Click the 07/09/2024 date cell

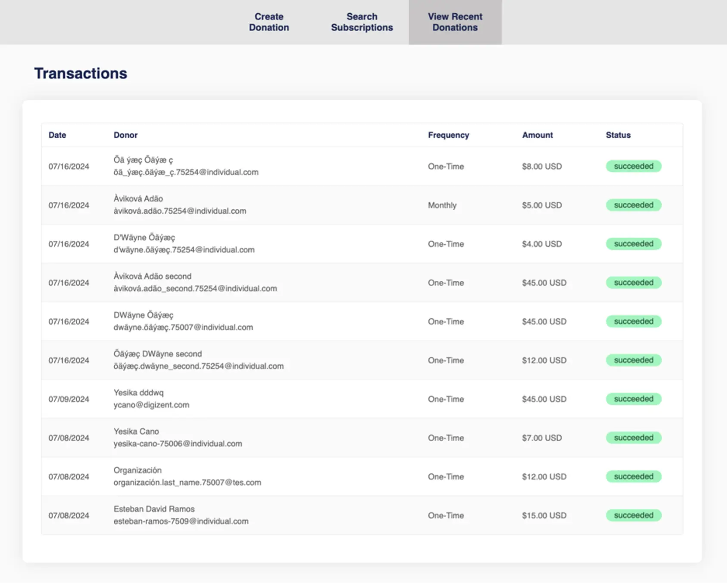point(69,399)
